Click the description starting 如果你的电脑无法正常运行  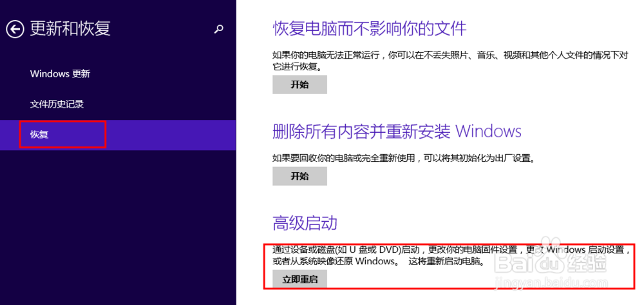tap(451, 61)
